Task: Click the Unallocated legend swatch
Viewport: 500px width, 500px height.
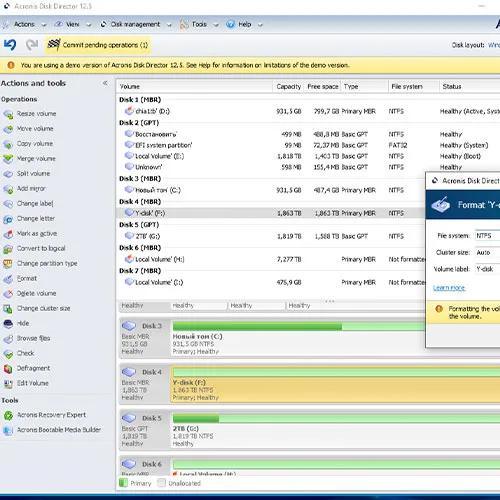Action: coord(161,483)
